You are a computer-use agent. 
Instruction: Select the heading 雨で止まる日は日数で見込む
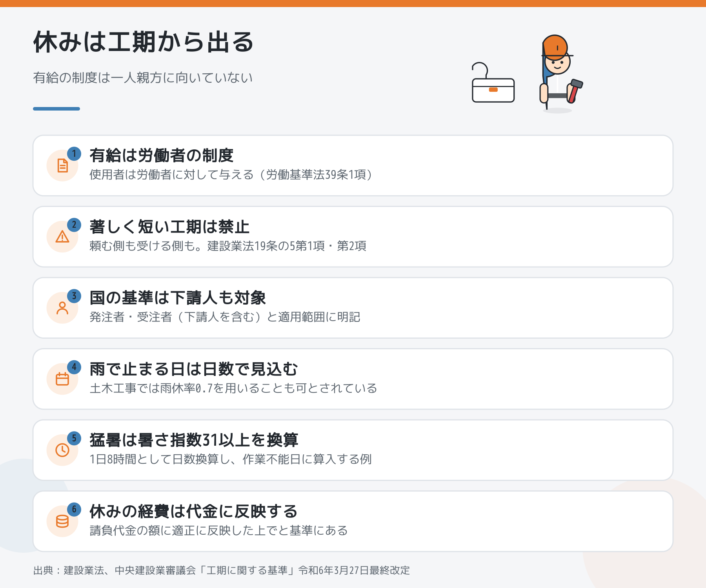click(194, 369)
